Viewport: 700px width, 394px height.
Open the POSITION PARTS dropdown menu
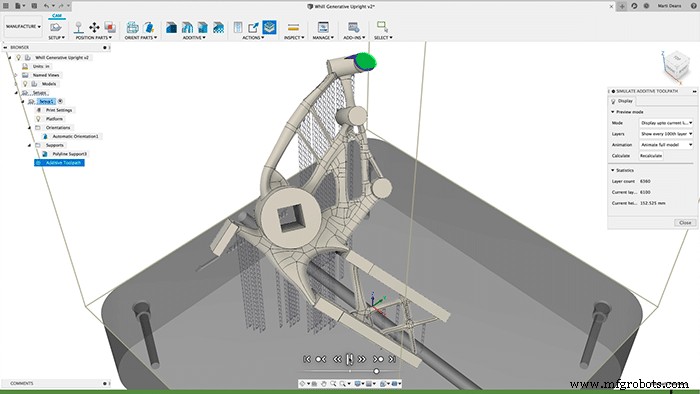click(x=94, y=37)
